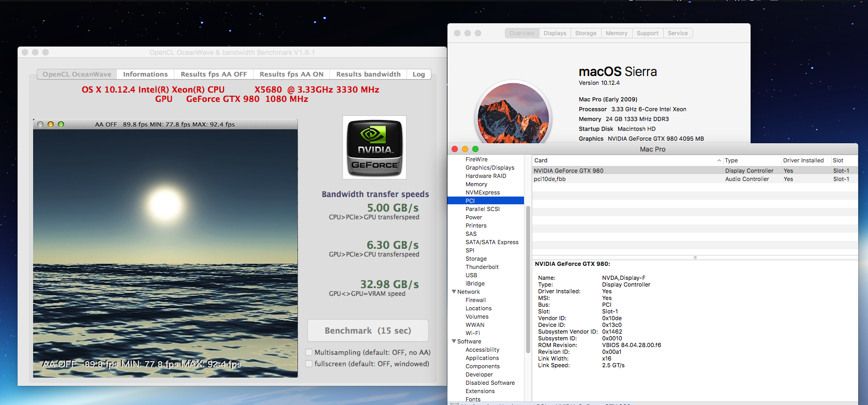Select Printers in the sidebar
The width and height of the screenshot is (868, 405).
tap(476, 226)
